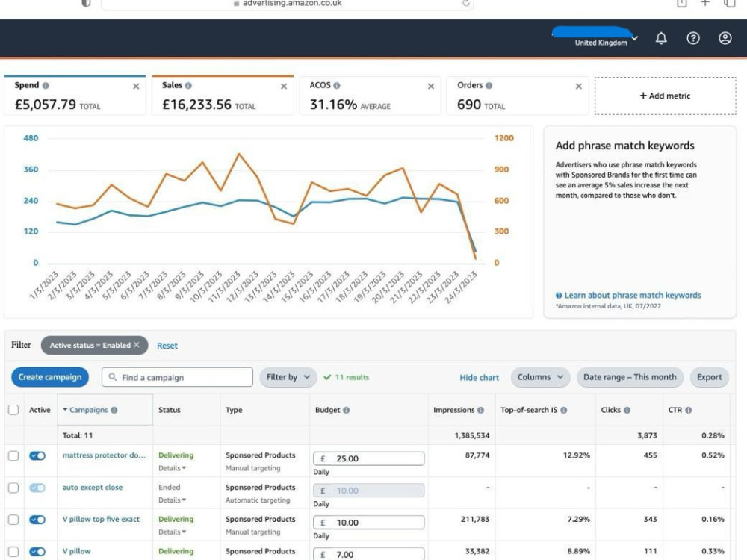The image size is (747, 560).
Task: Click the browser privacy shield icon
Action: (86, 3)
